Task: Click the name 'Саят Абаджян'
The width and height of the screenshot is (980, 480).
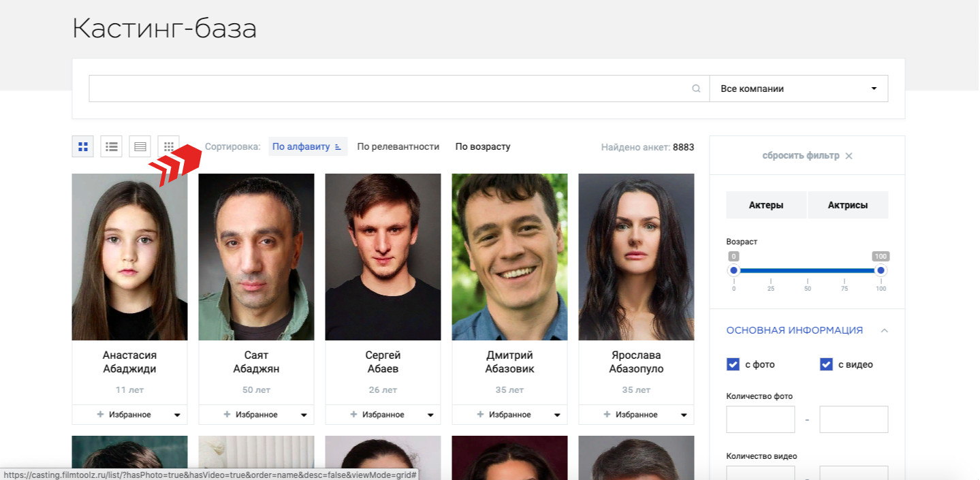Action: 256,362
